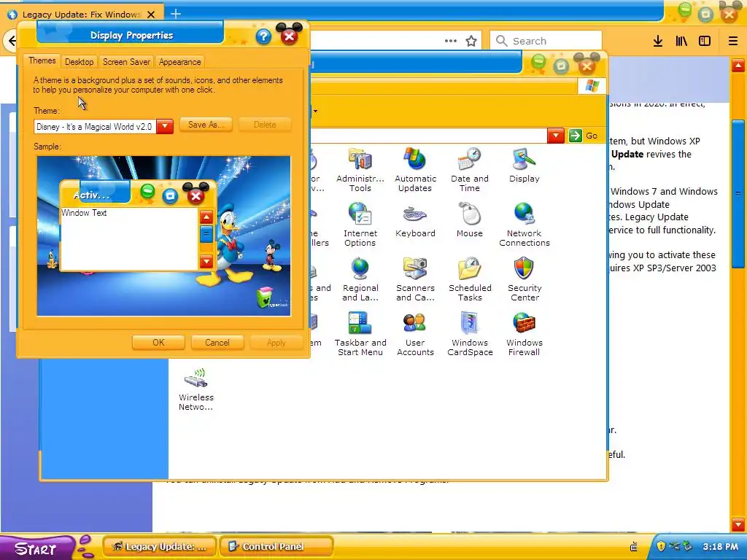Image resolution: width=747 pixels, height=560 pixels.
Task: Open Administrative Tools in Control Panel
Action: (x=360, y=169)
